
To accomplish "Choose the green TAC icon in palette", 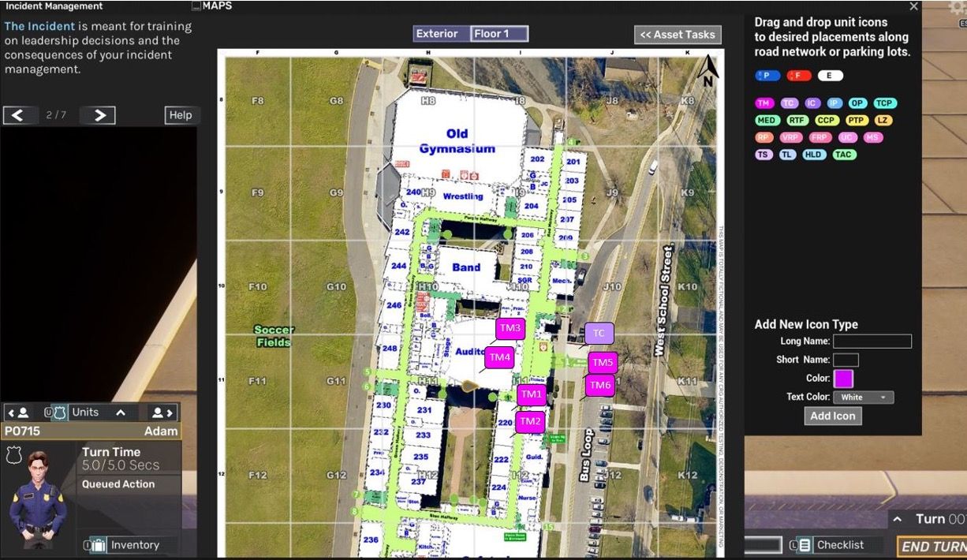I will pos(843,155).
